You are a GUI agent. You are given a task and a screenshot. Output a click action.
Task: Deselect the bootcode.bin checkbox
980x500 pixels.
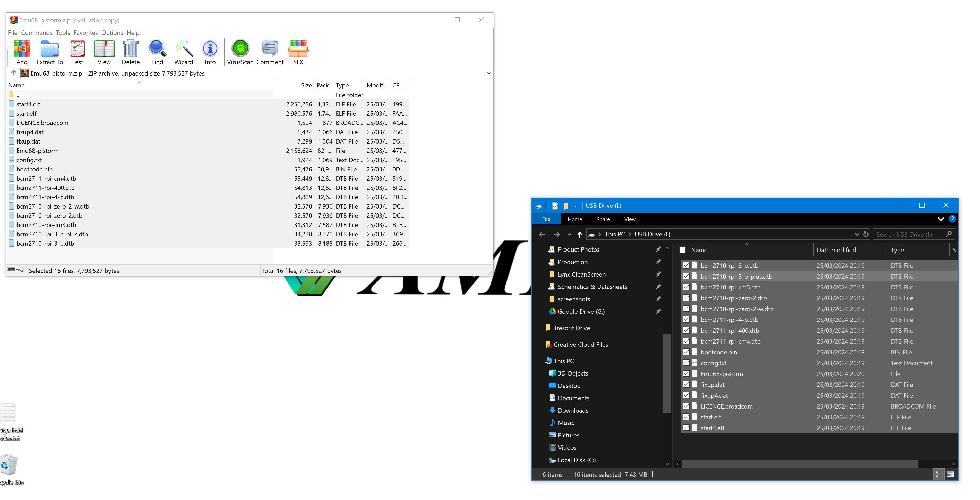click(x=686, y=352)
